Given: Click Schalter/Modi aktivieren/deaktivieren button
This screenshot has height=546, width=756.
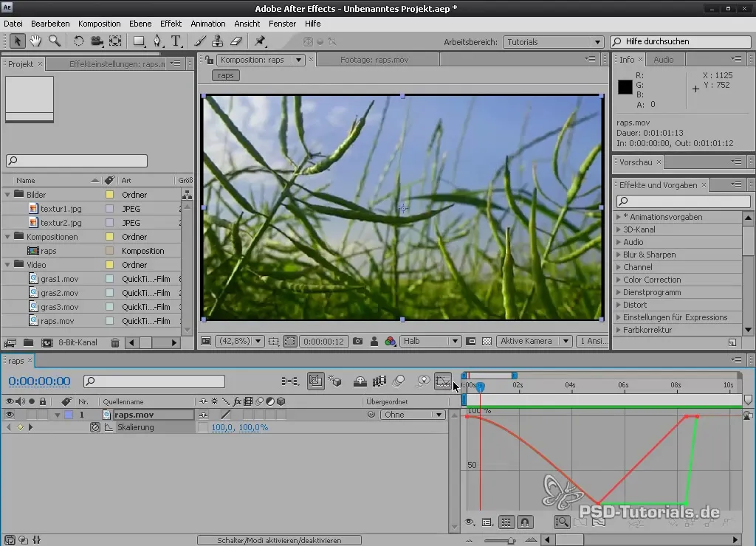Looking at the screenshot, I should (279, 540).
